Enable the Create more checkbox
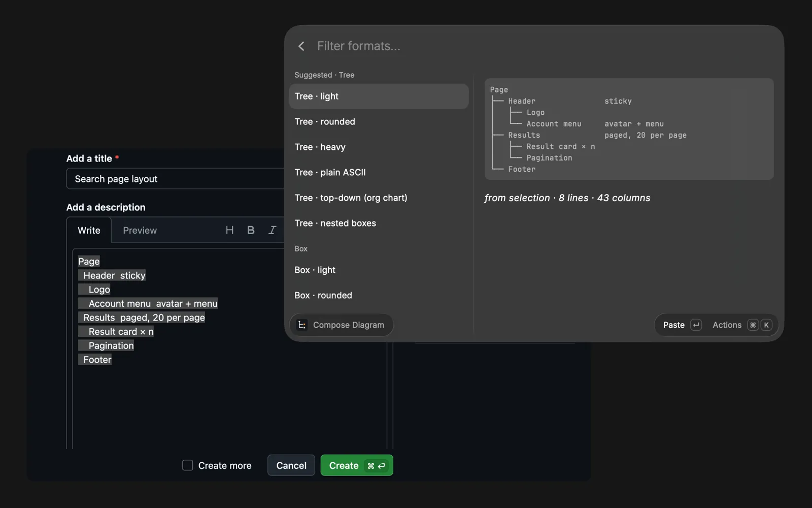Image resolution: width=812 pixels, height=508 pixels. click(188, 465)
